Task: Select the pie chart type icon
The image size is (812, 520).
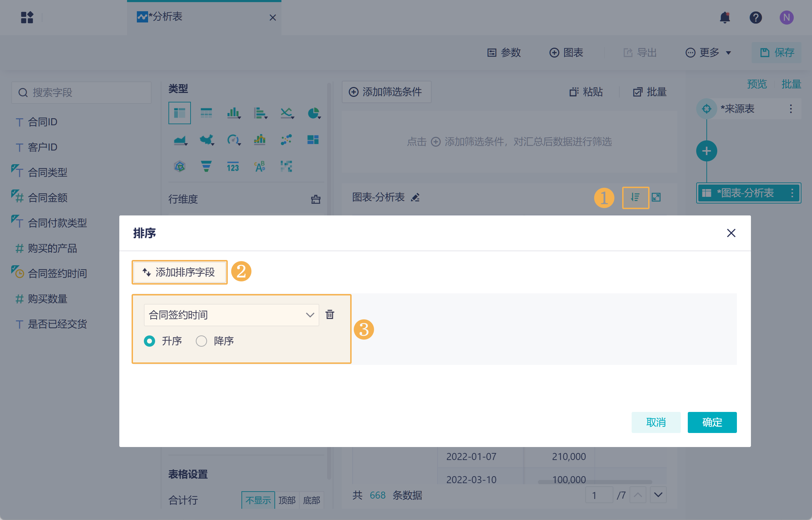Action: (x=313, y=113)
